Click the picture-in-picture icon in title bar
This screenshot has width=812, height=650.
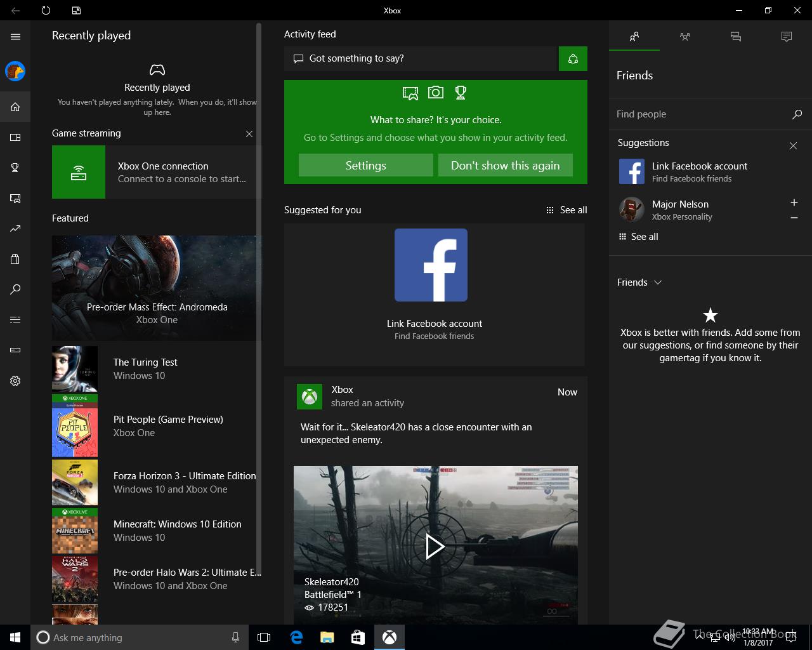pyautogui.click(x=76, y=10)
